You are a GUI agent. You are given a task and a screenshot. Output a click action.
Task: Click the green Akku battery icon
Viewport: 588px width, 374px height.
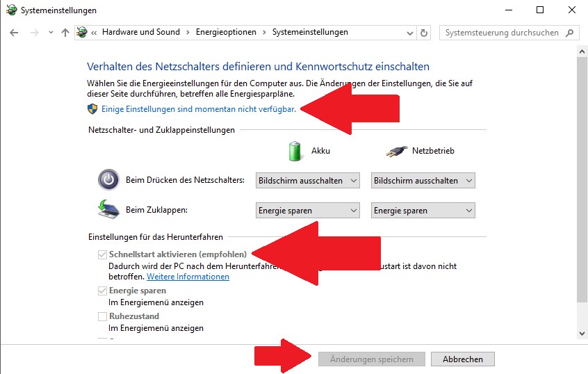295,151
